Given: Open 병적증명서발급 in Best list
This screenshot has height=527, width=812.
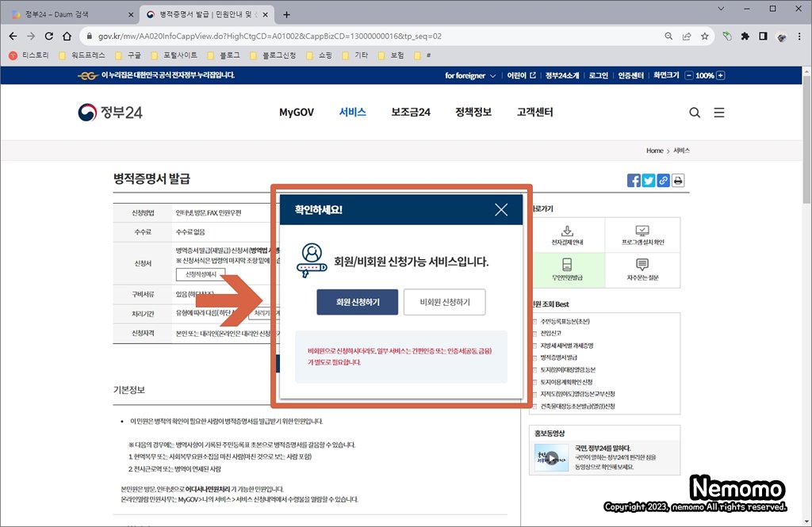Looking at the screenshot, I should 559,357.
